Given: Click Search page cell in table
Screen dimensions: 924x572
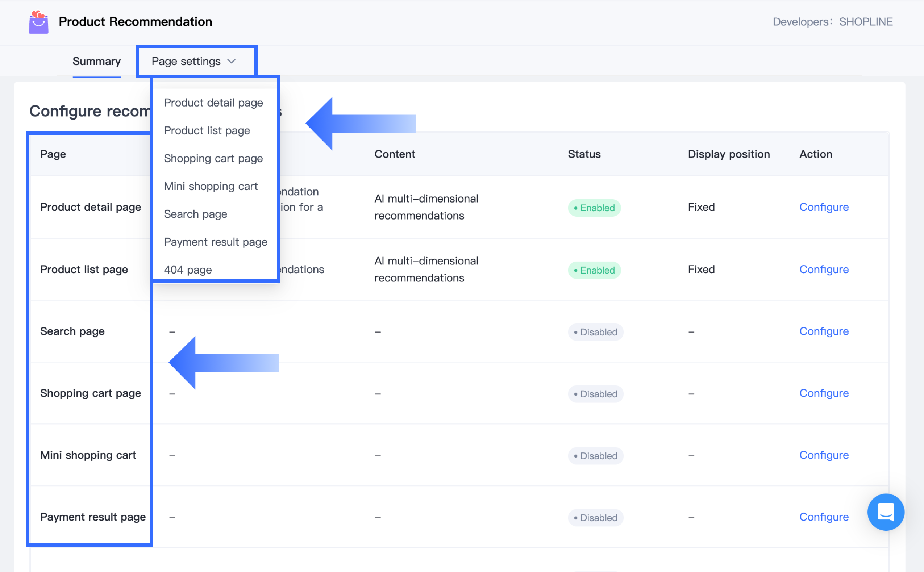Looking at the screenshot, I should [72, 331].
